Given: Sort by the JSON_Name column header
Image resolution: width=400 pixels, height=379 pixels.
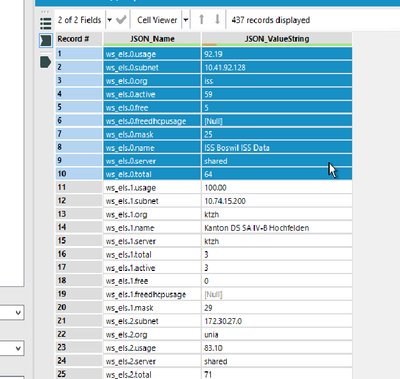Looking at the screenshot, I should (x=152, y=39).
